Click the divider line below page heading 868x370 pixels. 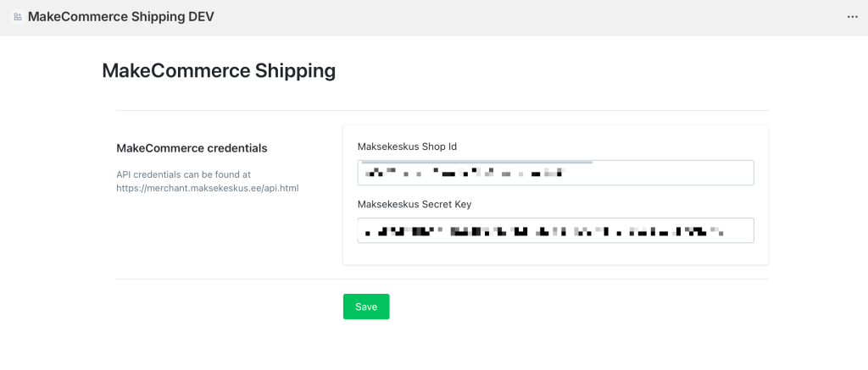(x=442, y=110)
